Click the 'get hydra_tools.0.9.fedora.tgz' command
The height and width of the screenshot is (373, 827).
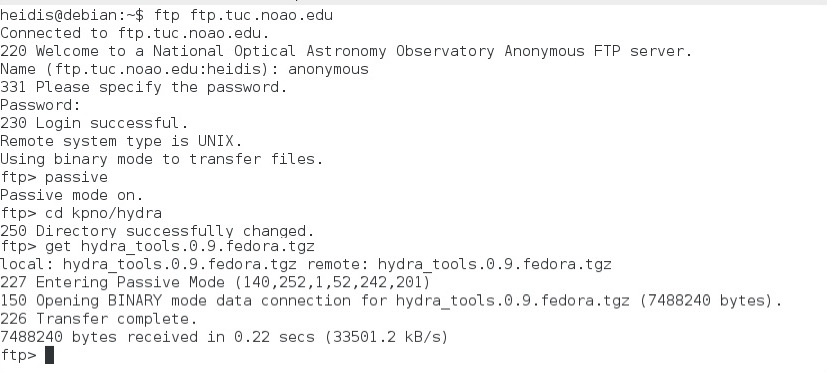(x=180, y=246)
